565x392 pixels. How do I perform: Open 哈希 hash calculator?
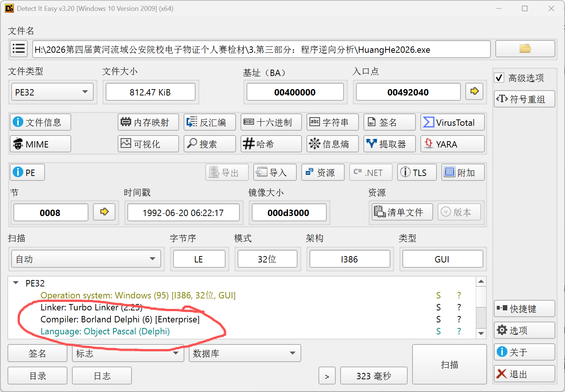click(271, 144)
